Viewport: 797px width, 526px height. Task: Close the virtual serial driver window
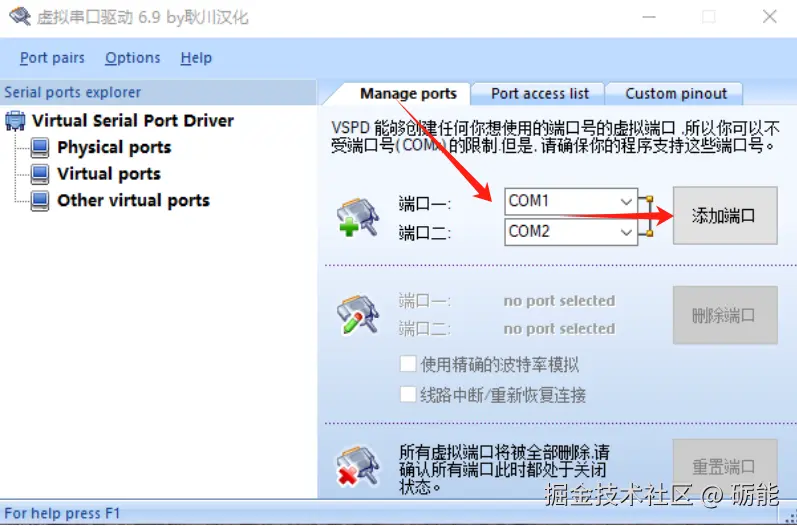click(x=770, y=17)
